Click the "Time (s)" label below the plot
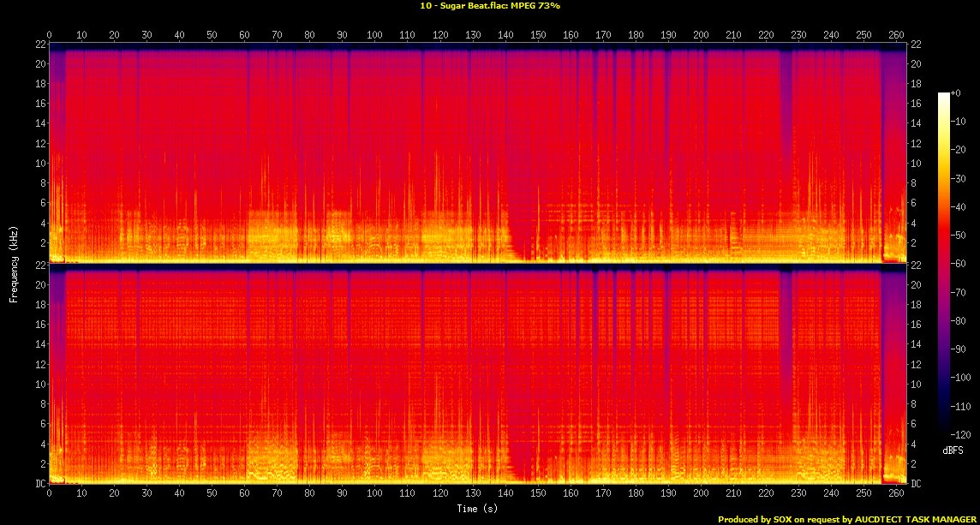 pyautogui.click(x=477, y=509)
